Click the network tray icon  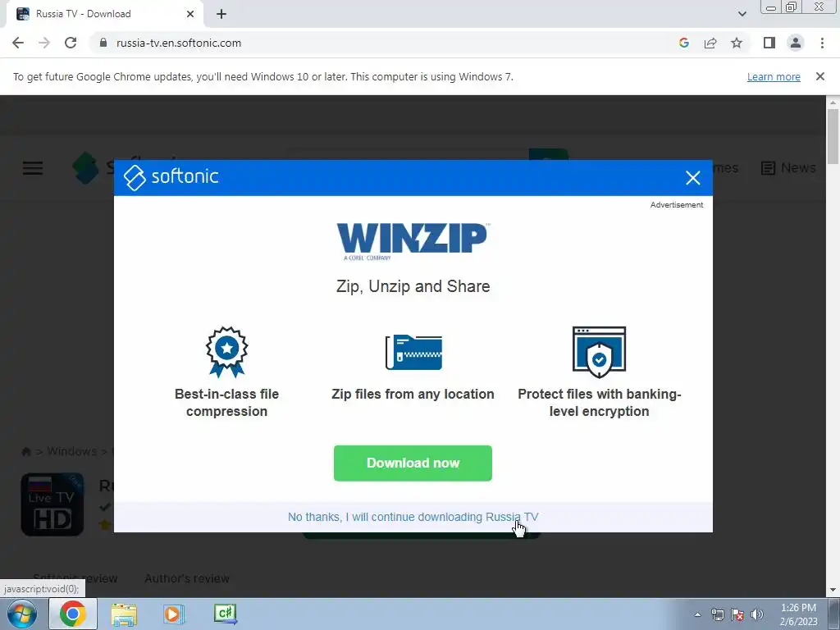click(717, 614)
